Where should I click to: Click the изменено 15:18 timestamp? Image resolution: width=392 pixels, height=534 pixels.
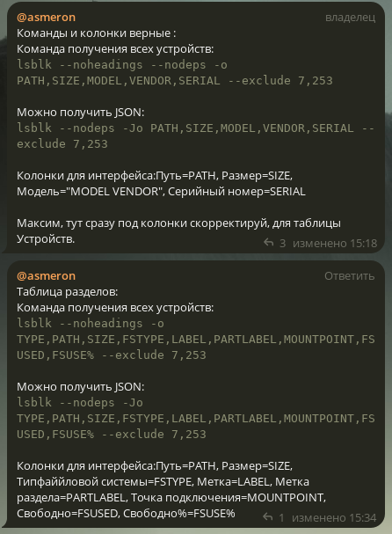335,243
